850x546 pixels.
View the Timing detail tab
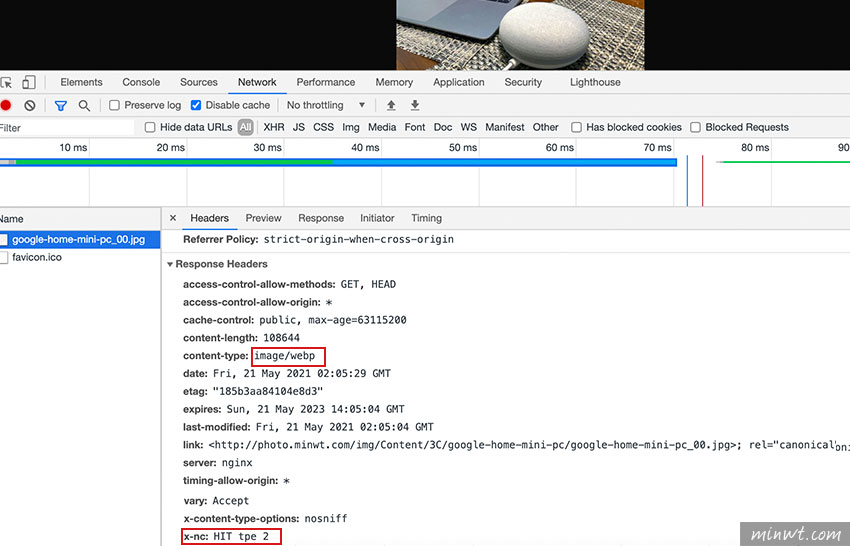(427, 218)
